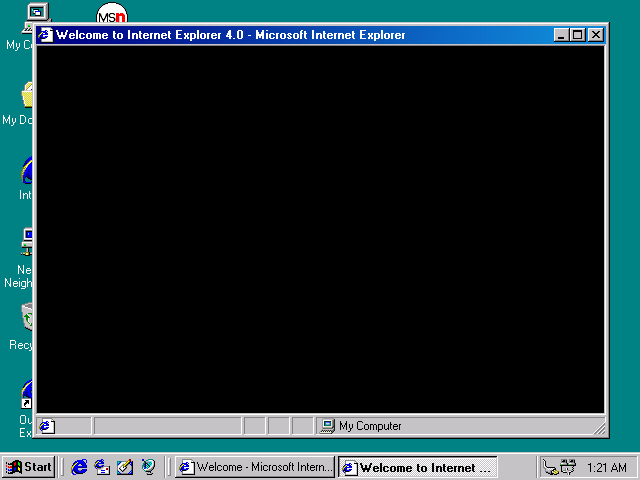Launch Internet Explorer from Quick Launch bar

(79, 467)
